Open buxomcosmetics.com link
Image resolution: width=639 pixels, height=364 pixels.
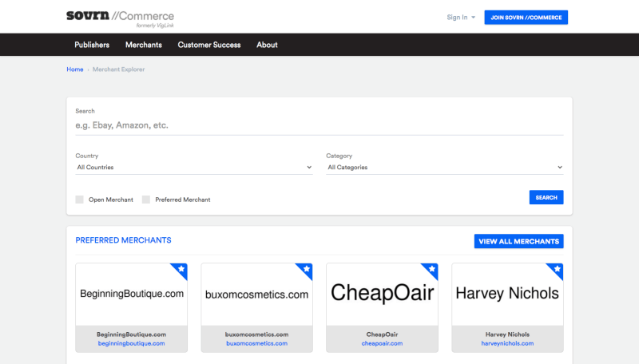pyautogui.click(x=256, y=343)
